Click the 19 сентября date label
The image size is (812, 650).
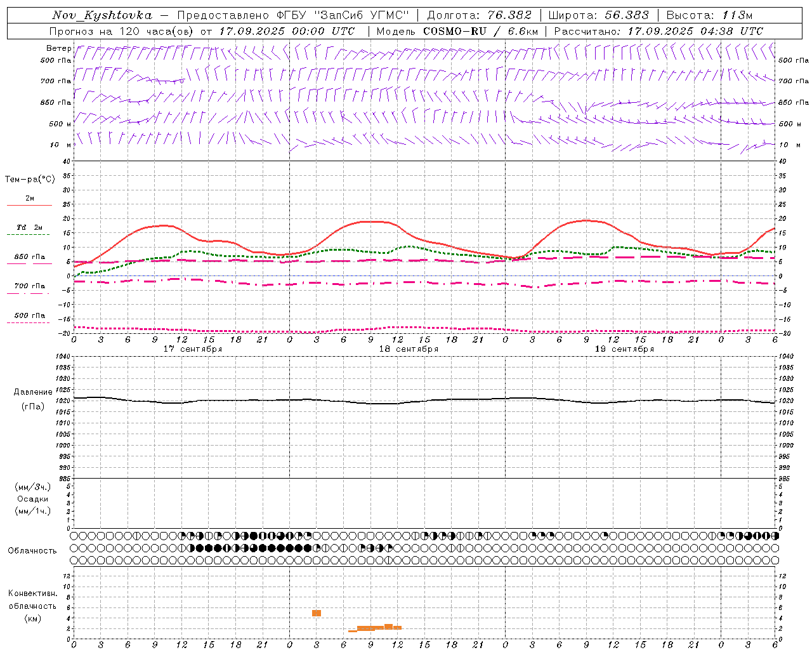[624, 349]
